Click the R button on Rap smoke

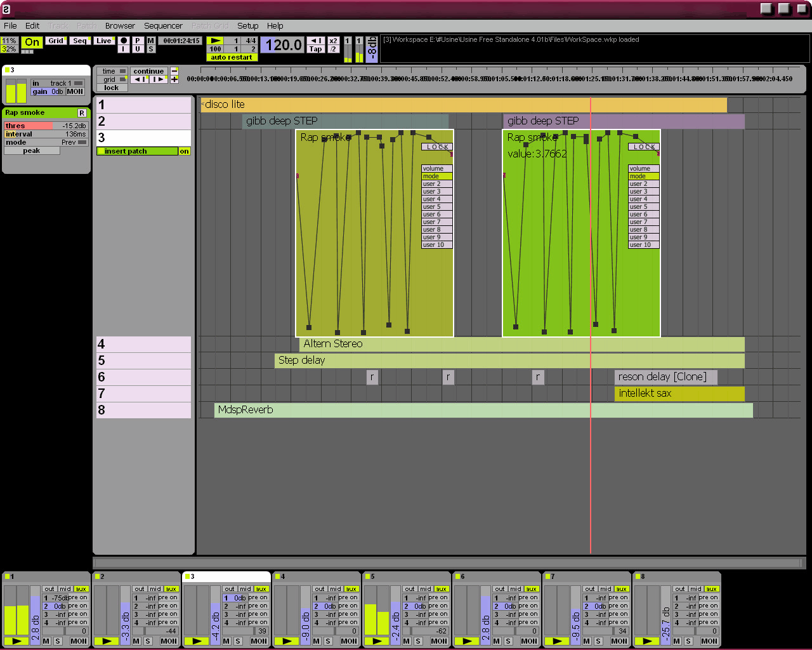click(x=82, y=113)
